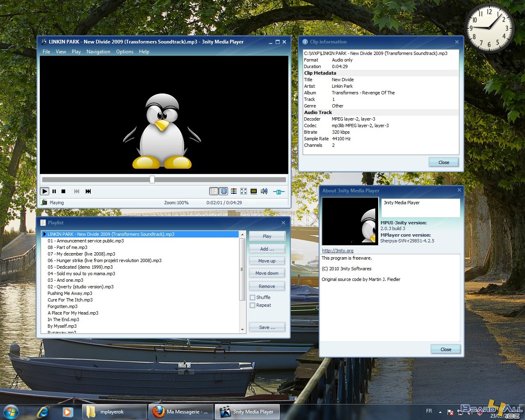Image resolution: width=525 pixels, height=420 pixels.
Task: Toggle playlist window button in toolbar
Action: click(214, 191)
